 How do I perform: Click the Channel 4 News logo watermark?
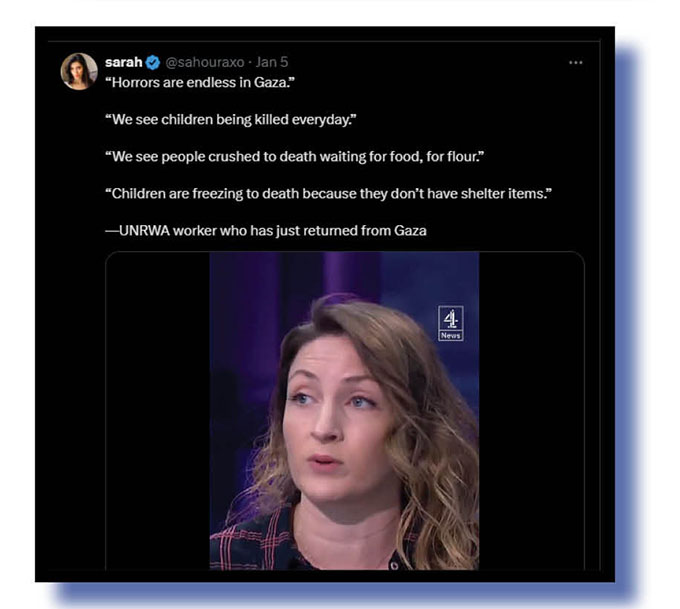tap(451, 324)
